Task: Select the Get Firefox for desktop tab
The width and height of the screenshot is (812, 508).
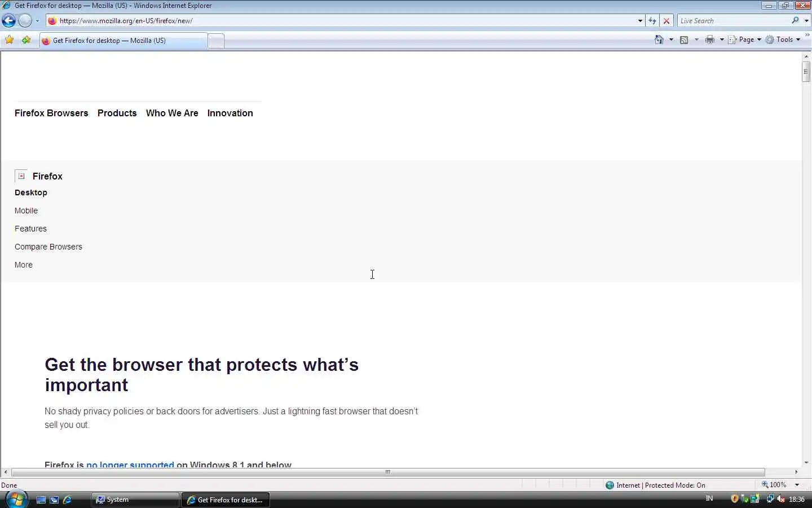Action: 123,41
